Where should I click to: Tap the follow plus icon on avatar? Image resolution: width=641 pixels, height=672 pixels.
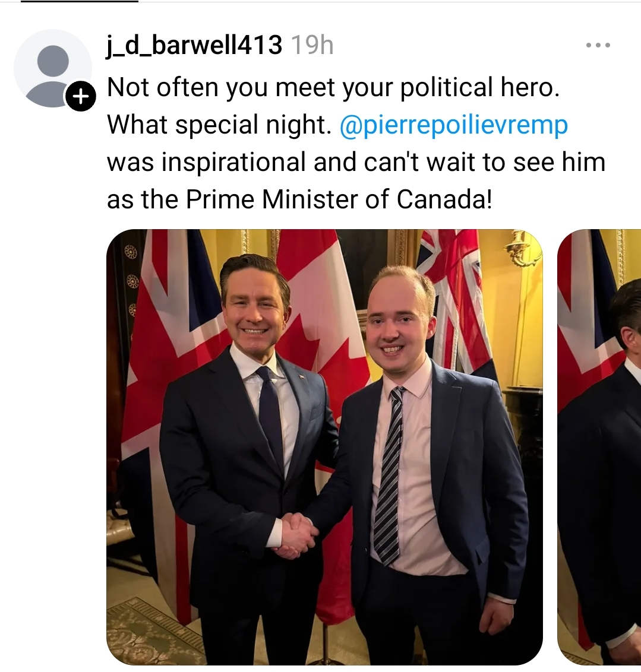click(x=81, y=96)
